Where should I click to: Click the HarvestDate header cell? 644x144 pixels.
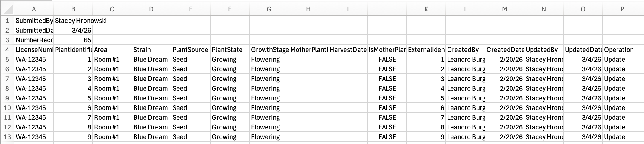(x=347, y=50)
